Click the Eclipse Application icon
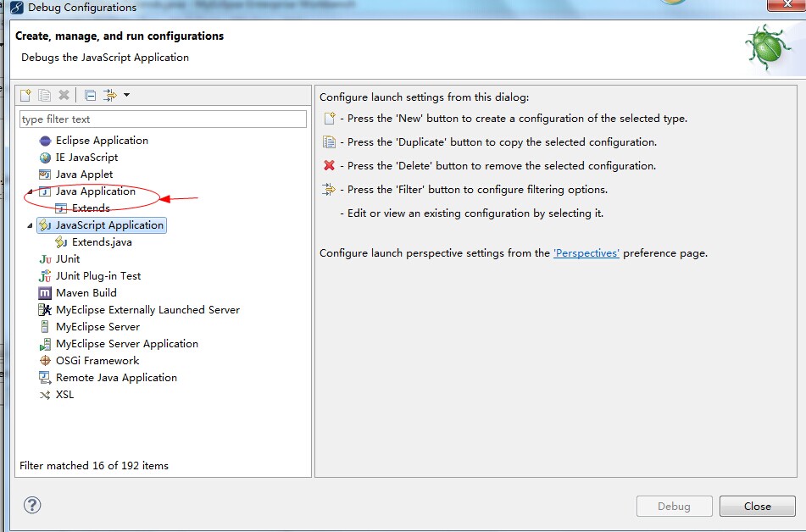Screen dimensions: 806x532 tap(45, 141)
